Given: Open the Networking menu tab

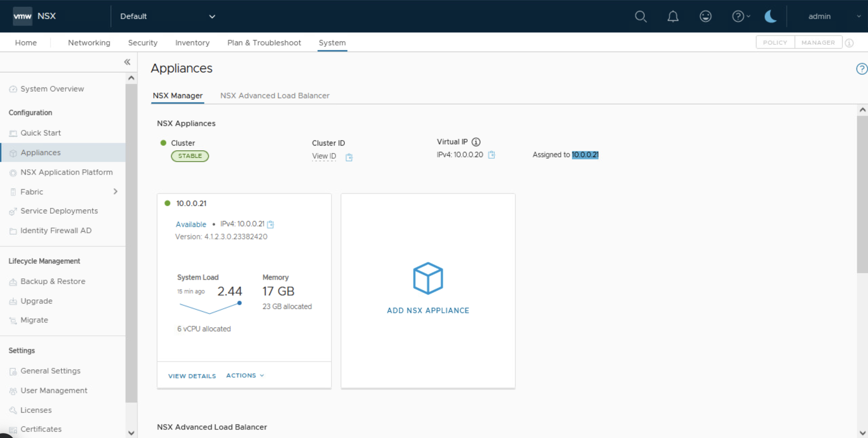Looking at the screenshot, I should [89, 43].
